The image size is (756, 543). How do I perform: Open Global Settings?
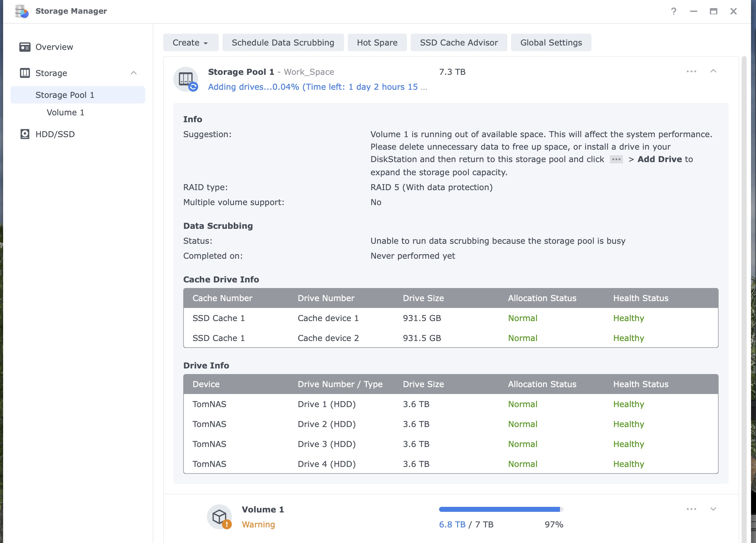[x=551, y=43]
